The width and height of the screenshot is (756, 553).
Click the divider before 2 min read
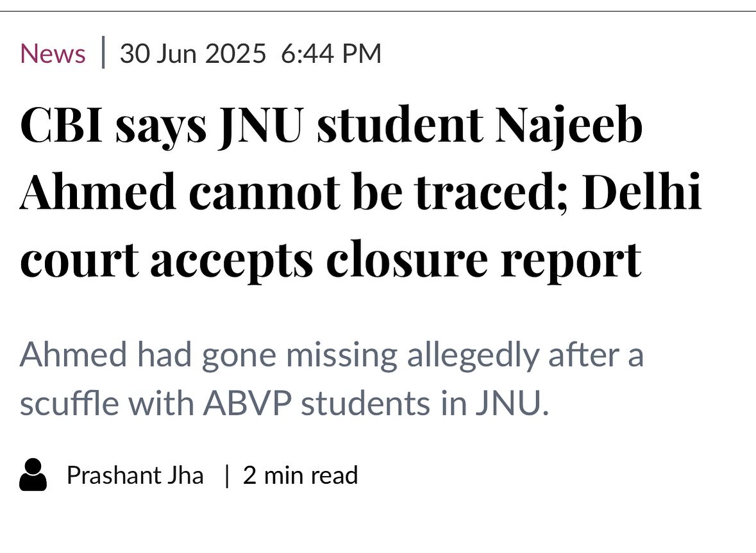(x=226, y=475)
